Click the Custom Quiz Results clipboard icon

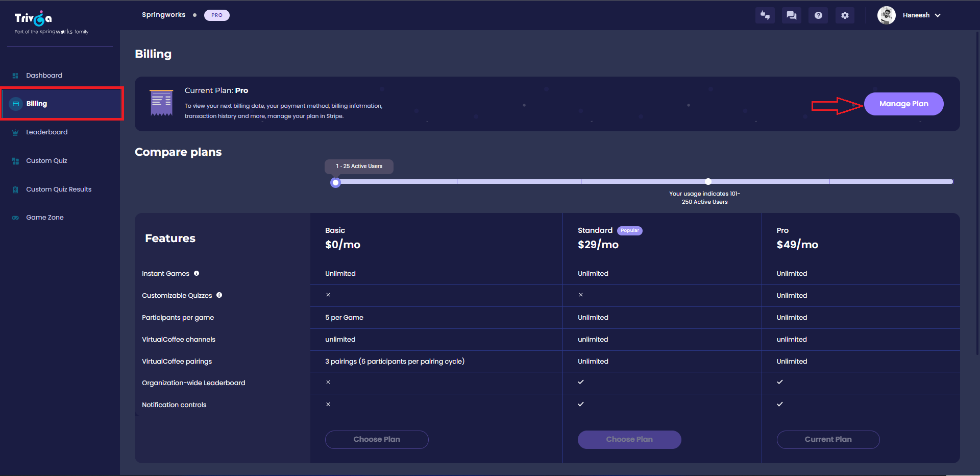(15, 189)
